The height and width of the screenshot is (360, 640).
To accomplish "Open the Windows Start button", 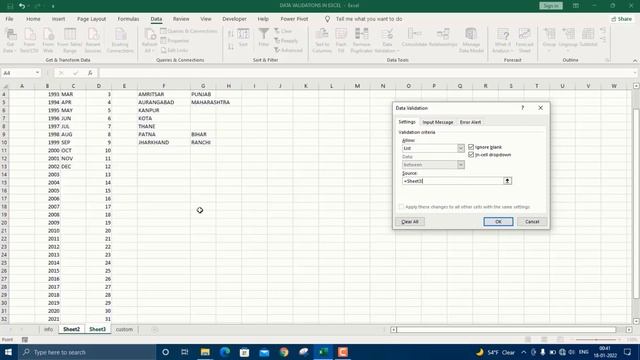I will click(x=8, y=352).
